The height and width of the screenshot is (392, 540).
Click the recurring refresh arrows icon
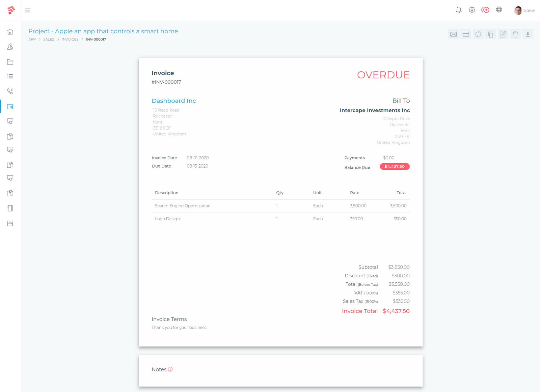(x=478, y=34)
